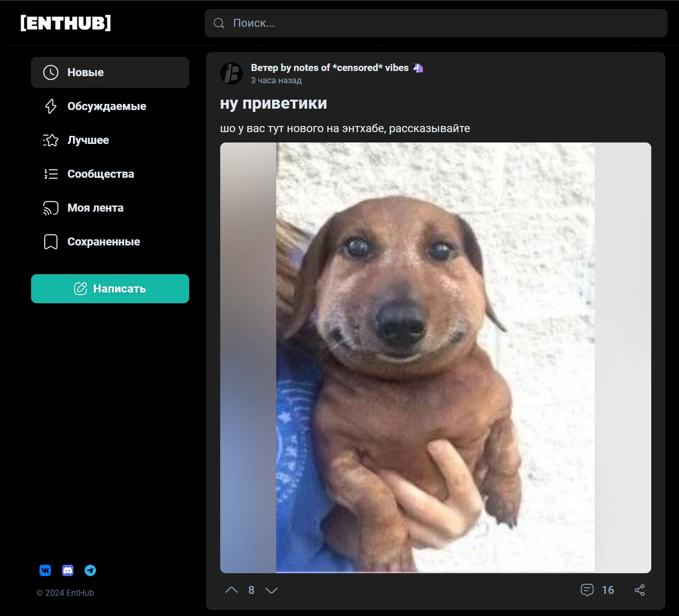Open the Ветер by notes author profile
This screenshot has height=616, width=679.
337,68
